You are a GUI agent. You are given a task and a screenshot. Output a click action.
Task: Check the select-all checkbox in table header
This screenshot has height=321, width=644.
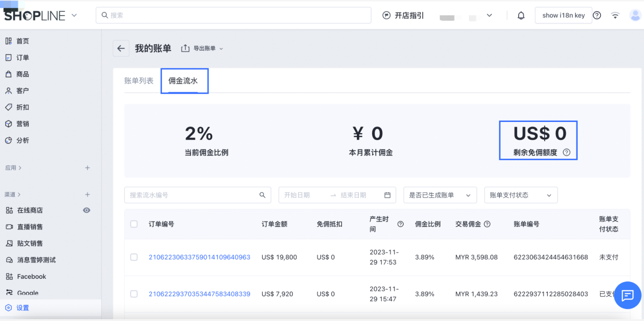click(x=134, y=224)
